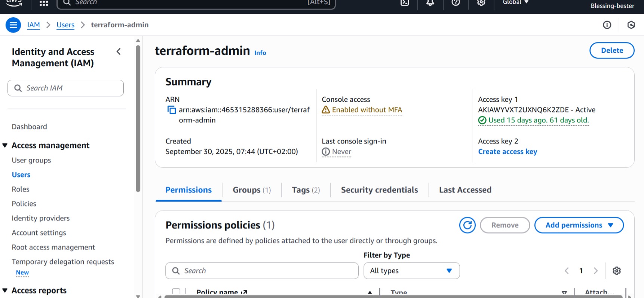Screen dimensions: 644x298
Task: Open table preferences gear icon
Action: coord(617,271)
